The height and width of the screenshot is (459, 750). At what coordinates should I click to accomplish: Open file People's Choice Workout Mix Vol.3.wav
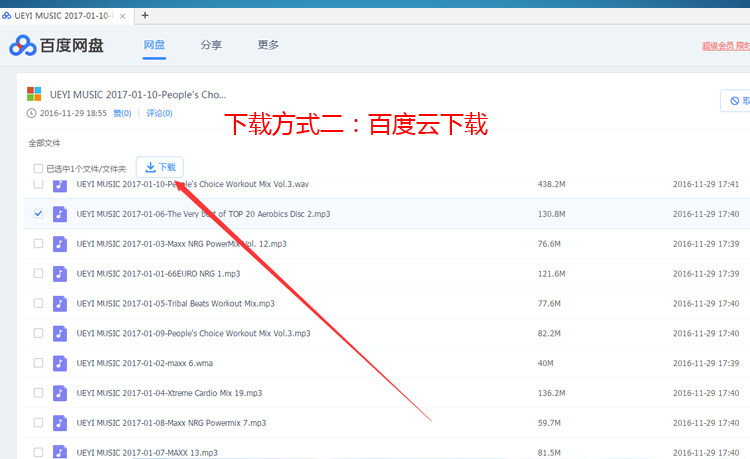193,184
